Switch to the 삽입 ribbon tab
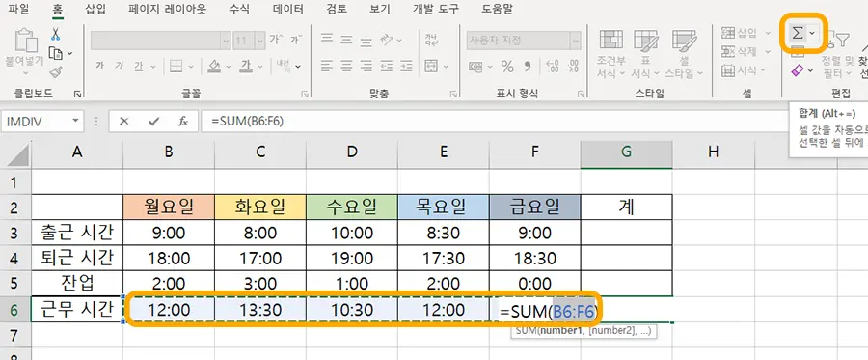 point(95,9)
